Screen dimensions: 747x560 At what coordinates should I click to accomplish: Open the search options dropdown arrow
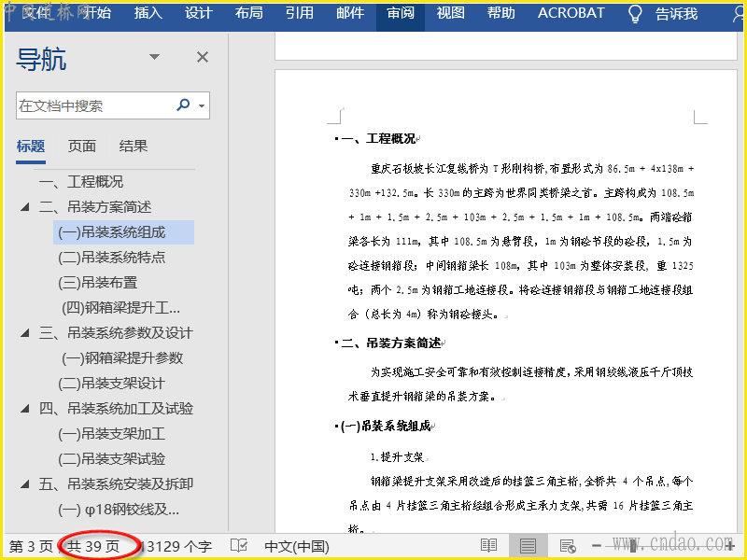point(202,105)
